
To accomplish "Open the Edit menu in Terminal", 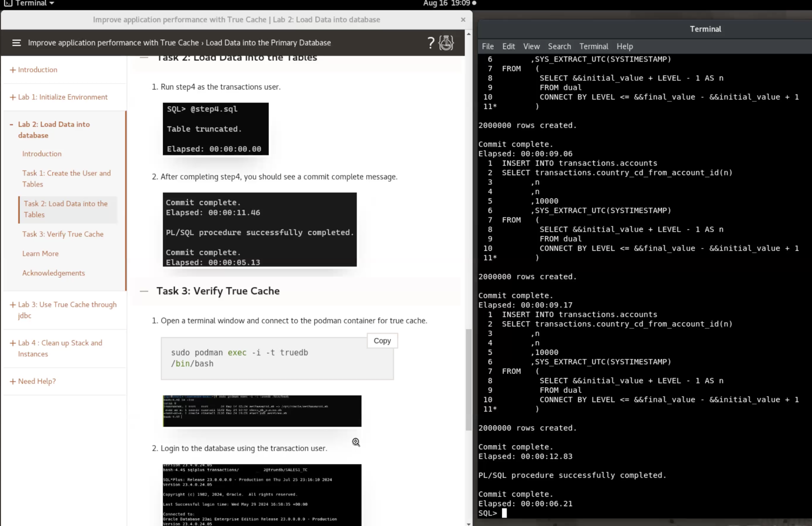I will pyautogui.click(x=508, y=46).
